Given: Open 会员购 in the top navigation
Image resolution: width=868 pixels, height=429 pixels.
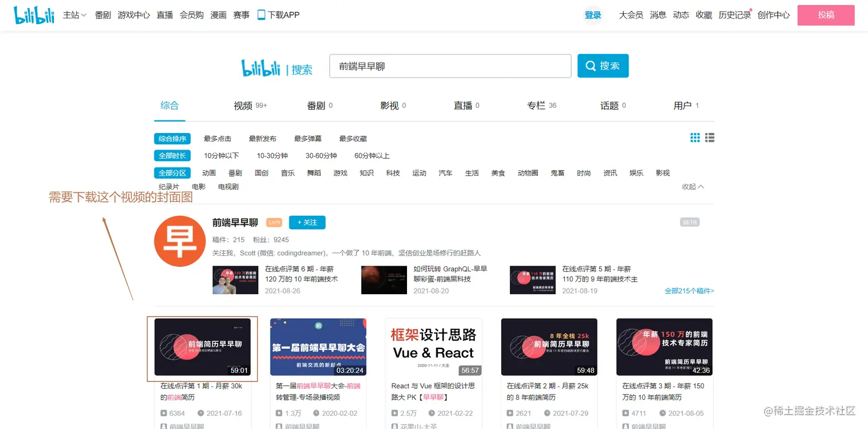Looking at the screenshot, I should tap(192, 15).
